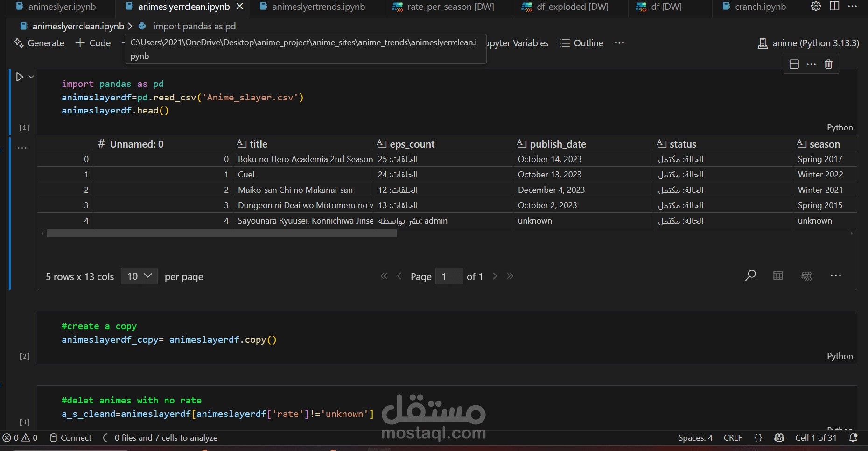Image resolution: width=868 pixels, height=451 pixels.
Task: Expand the run options chevron next to run button
Action: coord(31,77)
